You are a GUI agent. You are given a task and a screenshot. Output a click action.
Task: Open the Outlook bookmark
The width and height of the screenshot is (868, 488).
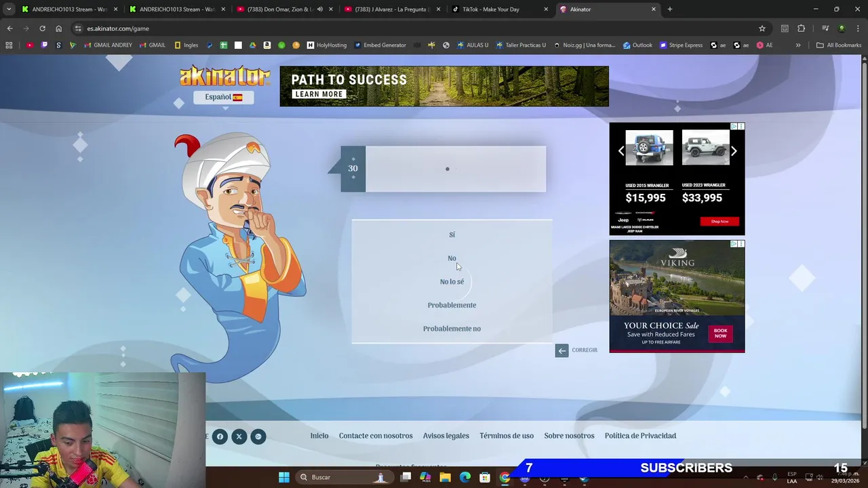(637, 45)
